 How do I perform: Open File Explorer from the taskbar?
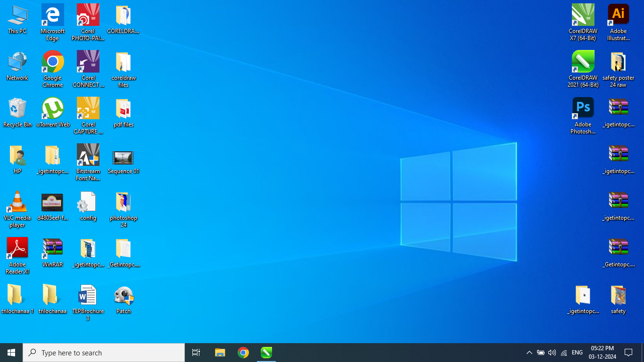[x=220, y=353]
